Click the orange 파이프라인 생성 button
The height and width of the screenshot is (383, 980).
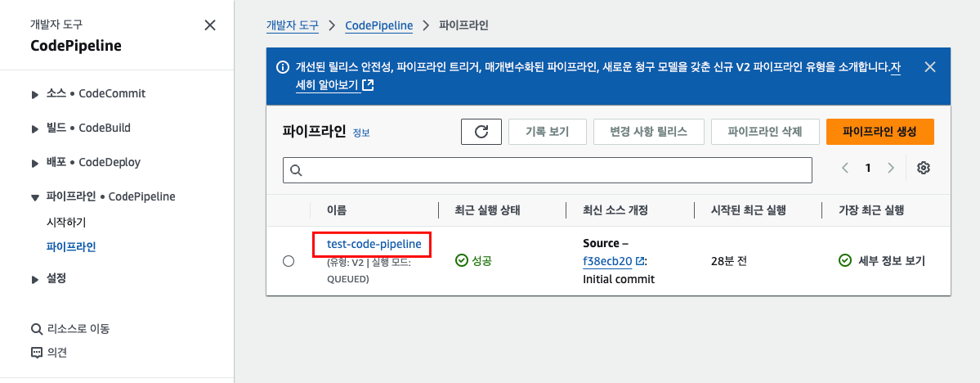[x=879, y=132]
